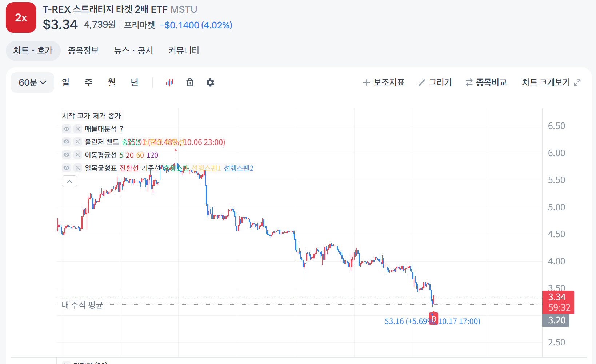Remove the 이동평균선 indicator
The width and height of the screenshot is (596, 364).
coord(77,155)
